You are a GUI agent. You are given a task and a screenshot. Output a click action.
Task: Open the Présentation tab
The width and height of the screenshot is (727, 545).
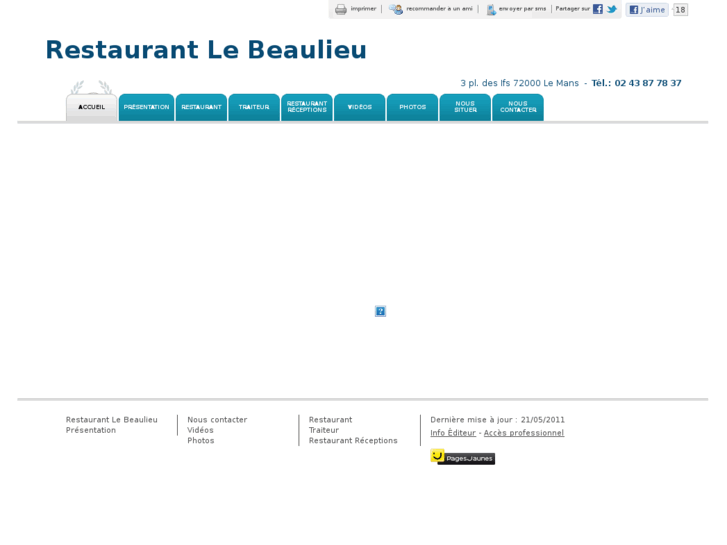click(x=146, y=108)
